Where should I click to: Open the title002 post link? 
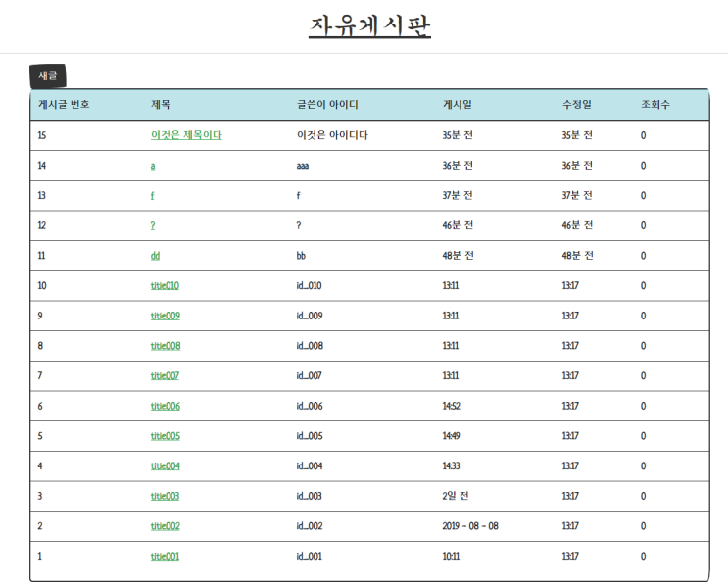pos(166,526)
